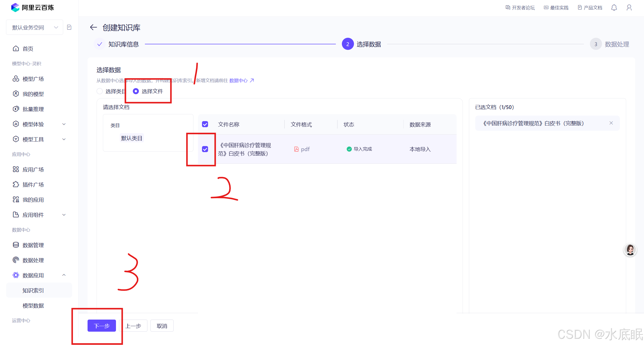Open the document icon beside workspace selector
Viewport: 644px width, 345px height.
coord(69,27)
